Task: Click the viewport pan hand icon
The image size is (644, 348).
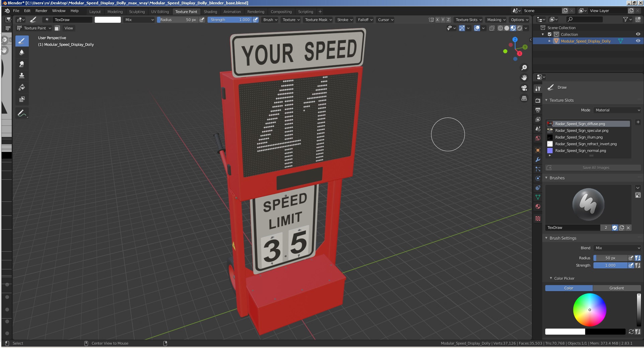Action: click(x=524, y=78)
